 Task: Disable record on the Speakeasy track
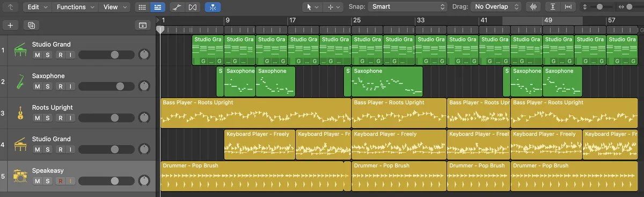(x=60, y=181)
